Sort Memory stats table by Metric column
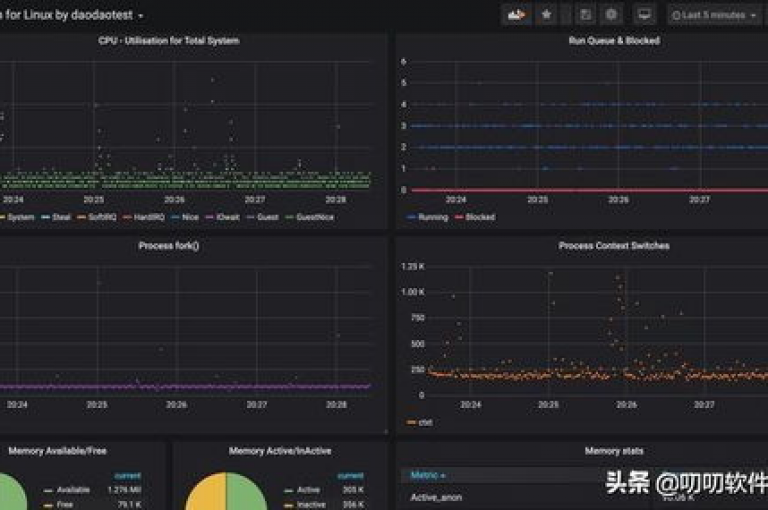The image size is (768, 510). (x=428, y=475)
